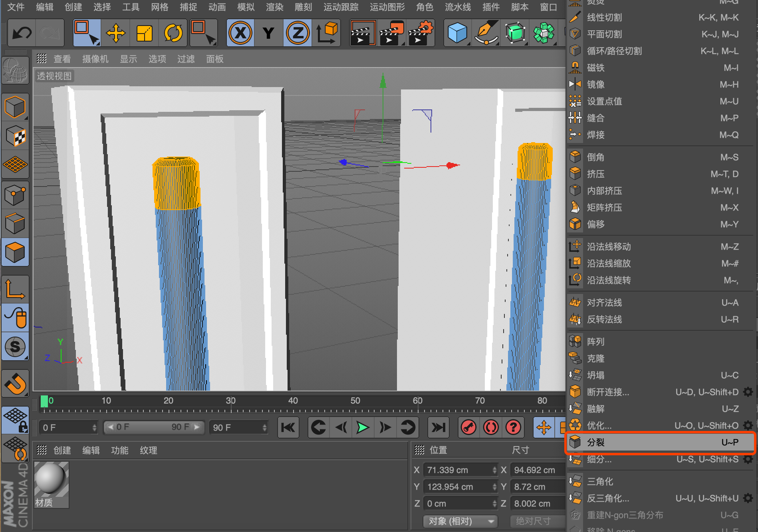Open 反三角化 options gear

coord(748,498)
